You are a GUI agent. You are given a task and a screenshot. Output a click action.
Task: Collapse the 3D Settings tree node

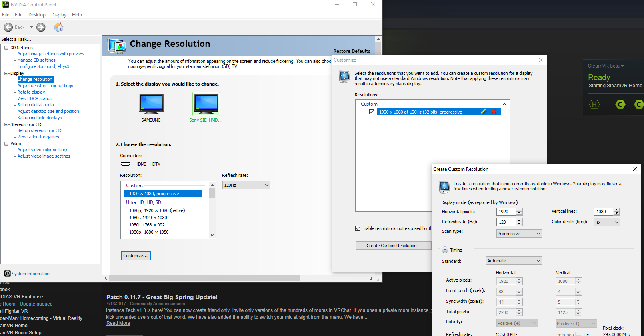click(6, 48)
